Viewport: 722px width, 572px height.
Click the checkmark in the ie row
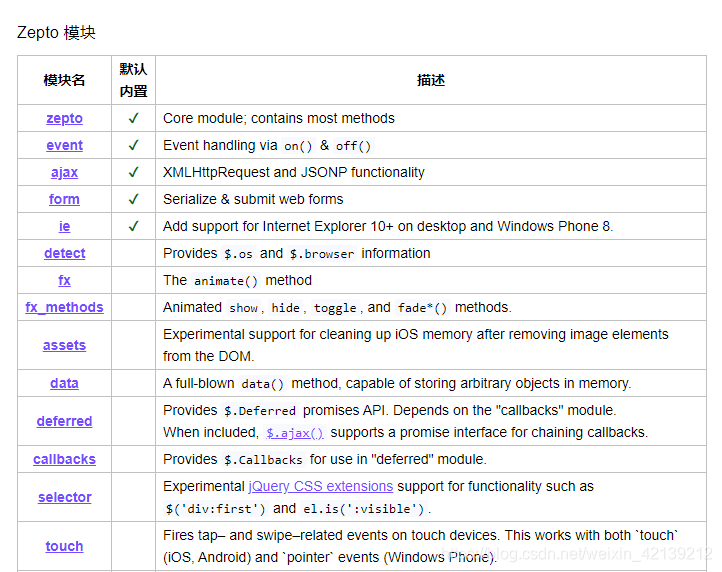pyautogui.click(x=134, y=226)
